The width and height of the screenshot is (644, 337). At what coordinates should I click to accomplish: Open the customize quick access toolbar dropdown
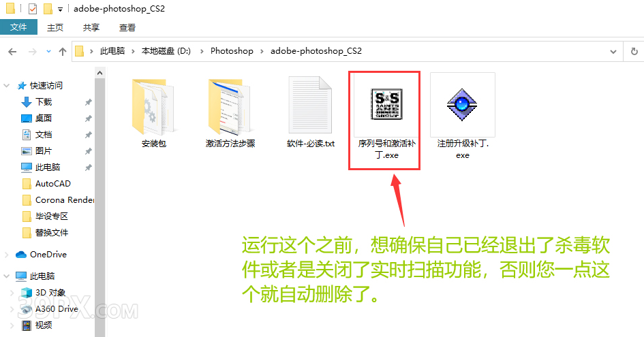coord(60,9)
